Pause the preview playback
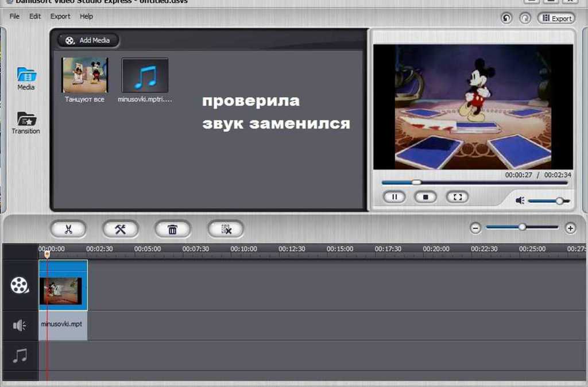Viewport: 588px width, 387px height. 394,197
